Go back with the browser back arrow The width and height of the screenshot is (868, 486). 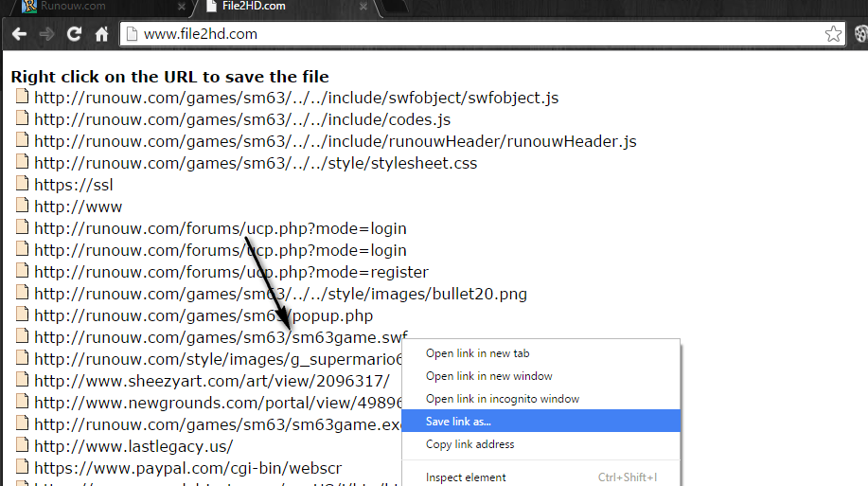19,34
